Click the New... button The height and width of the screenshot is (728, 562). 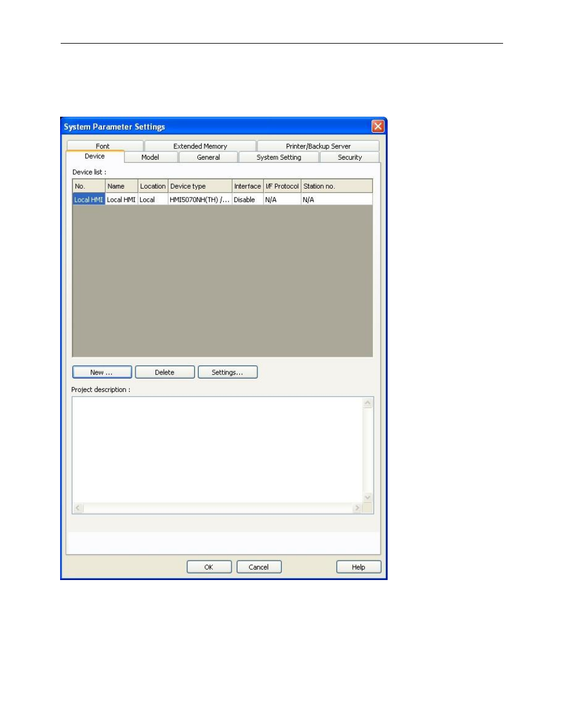click(x=102, y=372)
